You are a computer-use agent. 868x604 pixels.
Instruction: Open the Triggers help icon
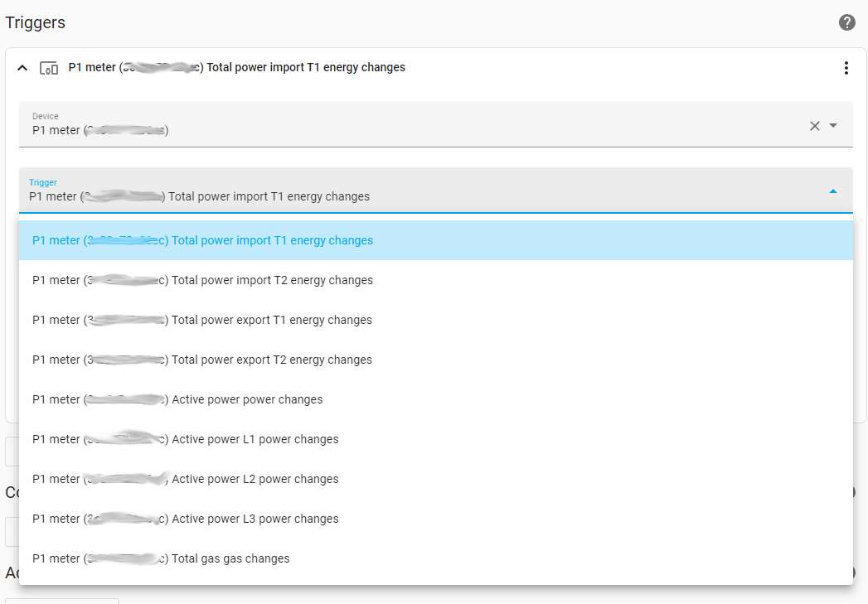point(846,22)
